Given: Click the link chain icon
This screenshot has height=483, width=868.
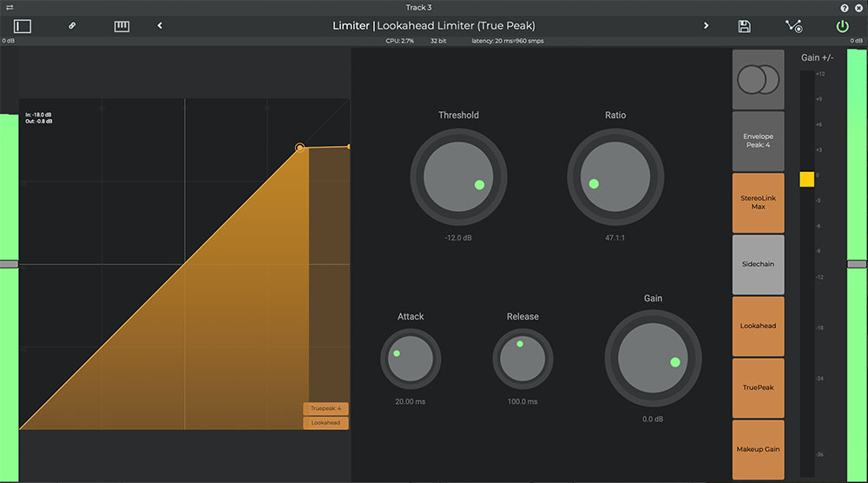Looking at the screenshot, I should (x=72, y=26).
